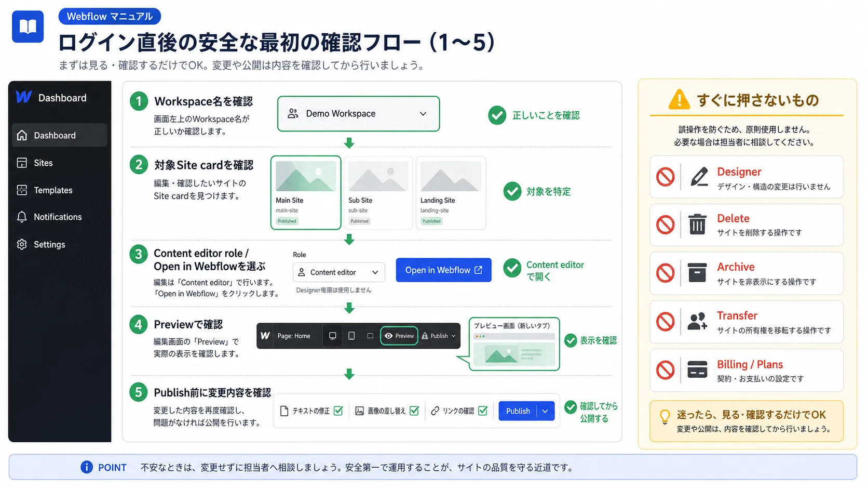Click the home icon beside Dashboard
The image size is (868, 489).
[22, 135]
